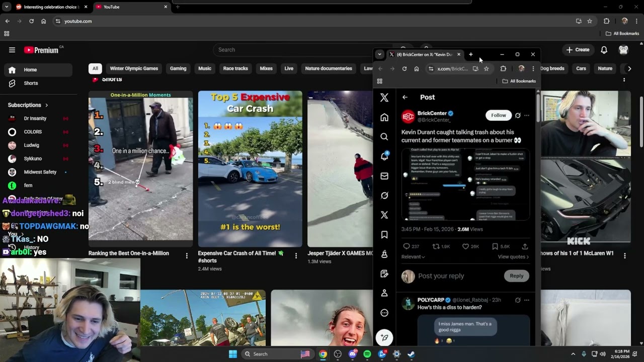Image resolution: width=644 pixels, height=362 pixels.
Task: Reload the youtube.com page
Action: (31, 21)
